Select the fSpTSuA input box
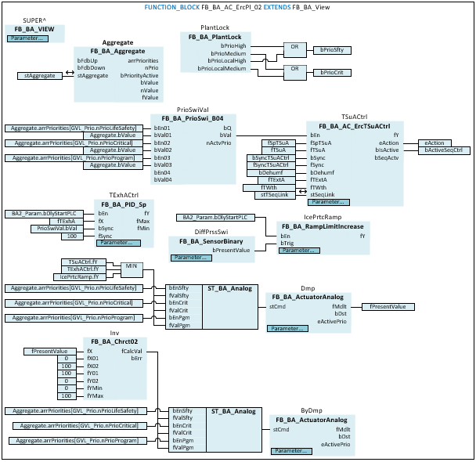The image size is (476, 462). tap(279, 143)
